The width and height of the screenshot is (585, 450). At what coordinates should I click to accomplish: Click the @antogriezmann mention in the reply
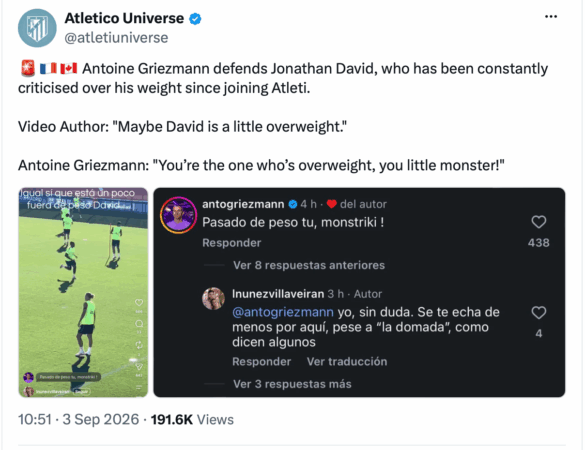283,312
